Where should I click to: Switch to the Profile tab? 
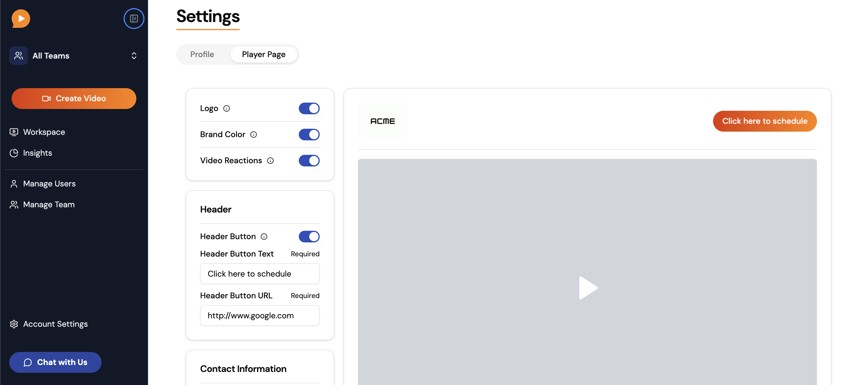point(202,55)
